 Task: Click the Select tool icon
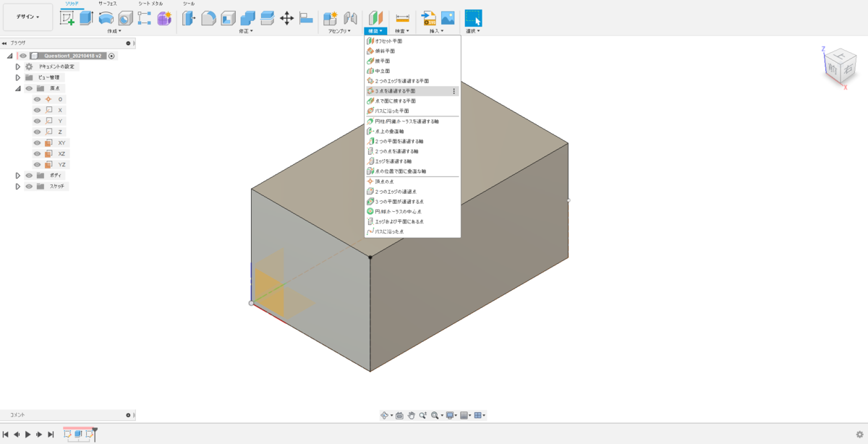point(473,18)
